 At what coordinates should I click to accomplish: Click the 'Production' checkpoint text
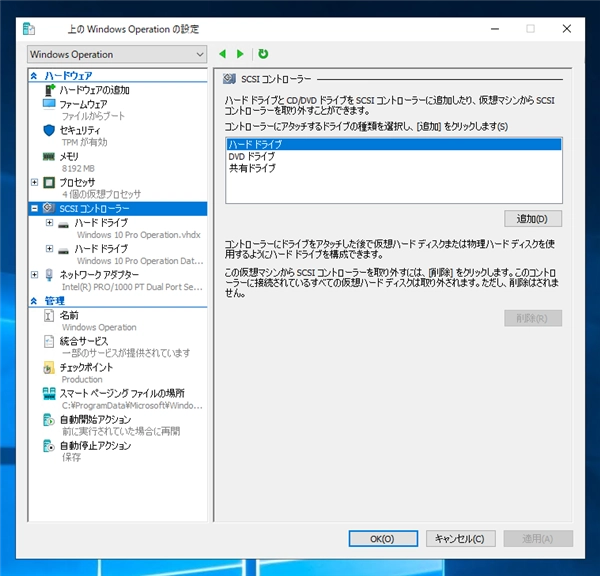coord(82,379)
